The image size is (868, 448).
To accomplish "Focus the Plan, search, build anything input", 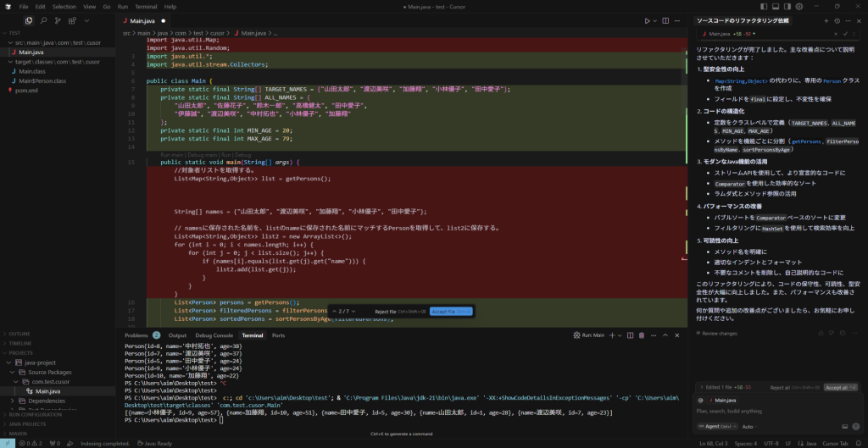I will [777, 412].
